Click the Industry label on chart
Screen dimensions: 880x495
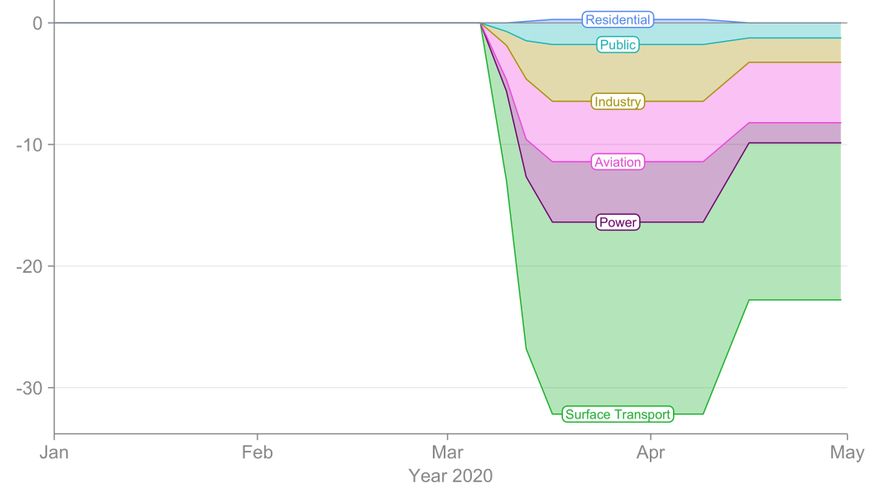(x=617, y=102)
